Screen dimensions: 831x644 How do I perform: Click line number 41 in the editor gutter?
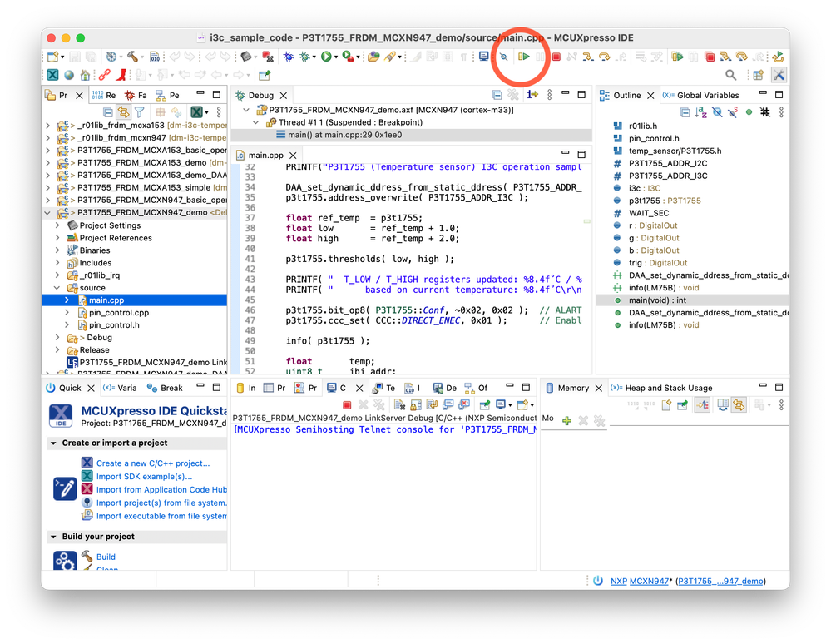coord(250,260)
